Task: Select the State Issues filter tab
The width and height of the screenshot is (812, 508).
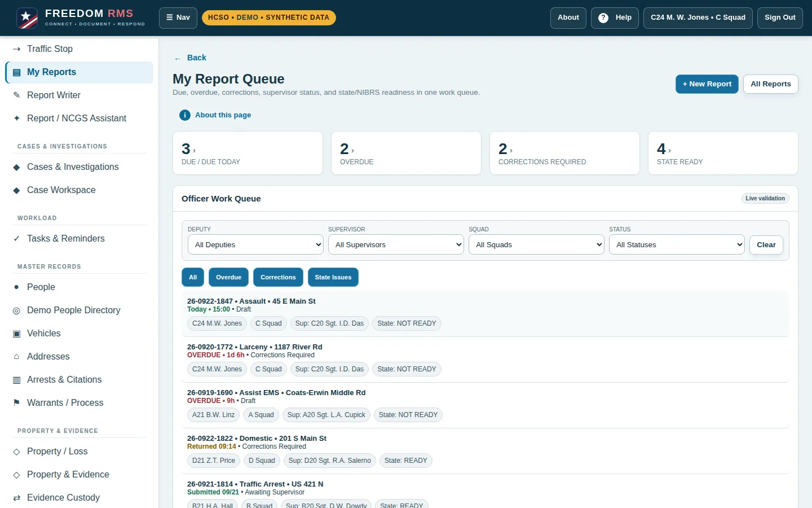Action: pos(333,277)
